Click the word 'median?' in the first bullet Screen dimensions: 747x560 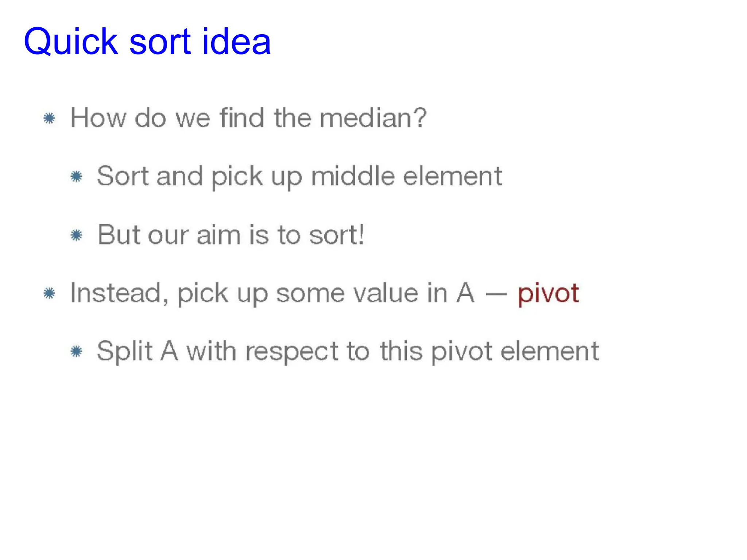coord(373,118)
